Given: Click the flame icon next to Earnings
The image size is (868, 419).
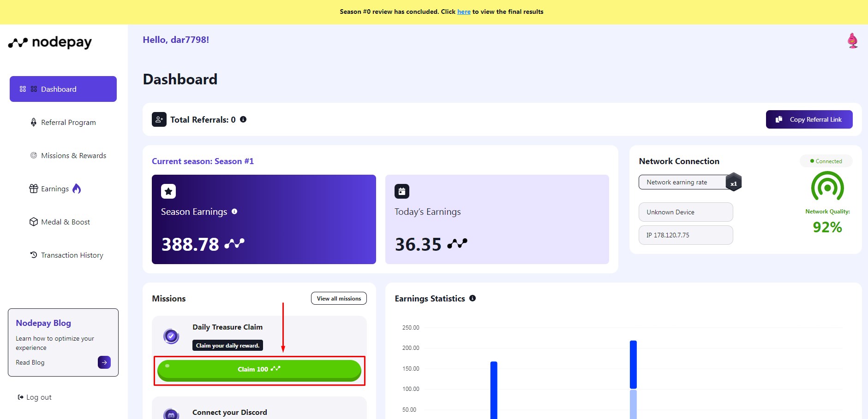Looking at the screenshot, I should (77, 189).
